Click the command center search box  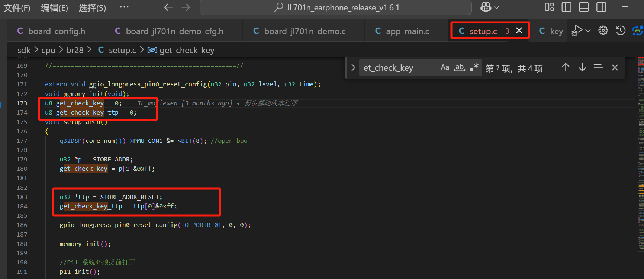click(335, 7)
